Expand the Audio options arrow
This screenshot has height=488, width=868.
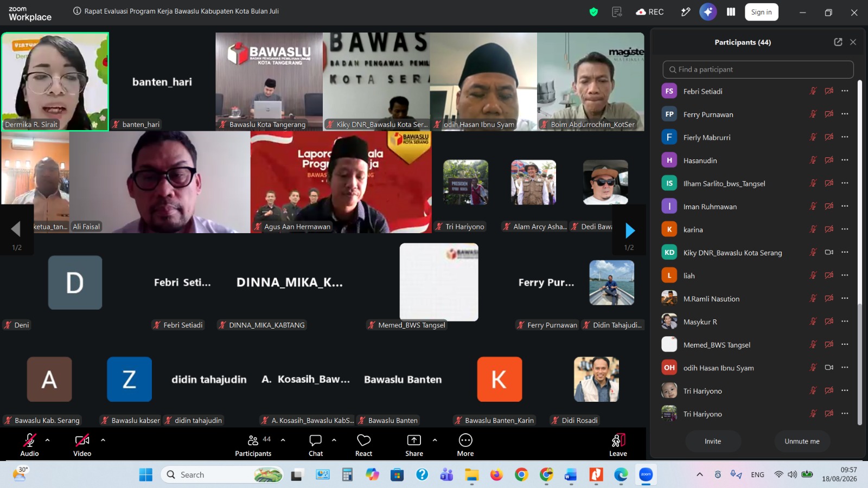[48, 440]
